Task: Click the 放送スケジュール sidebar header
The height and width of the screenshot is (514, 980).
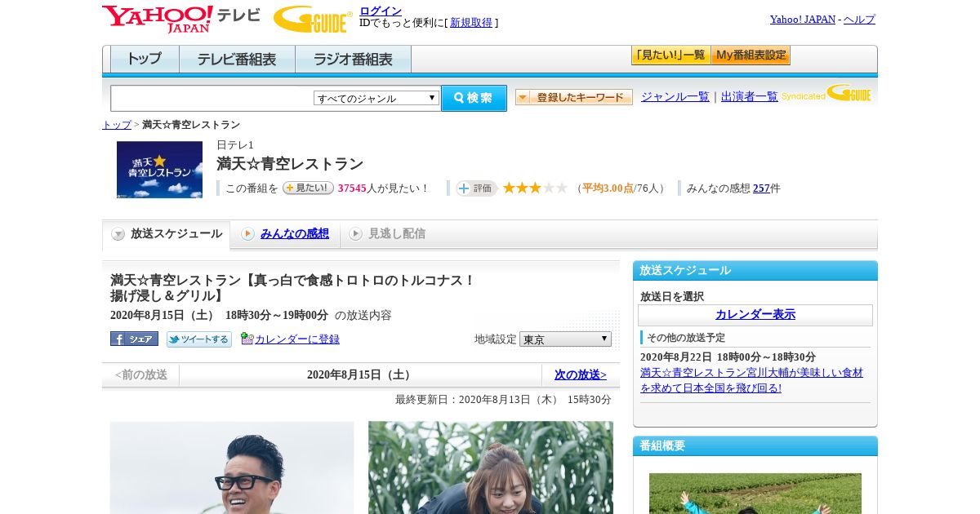Action: (x=755, y=271)
